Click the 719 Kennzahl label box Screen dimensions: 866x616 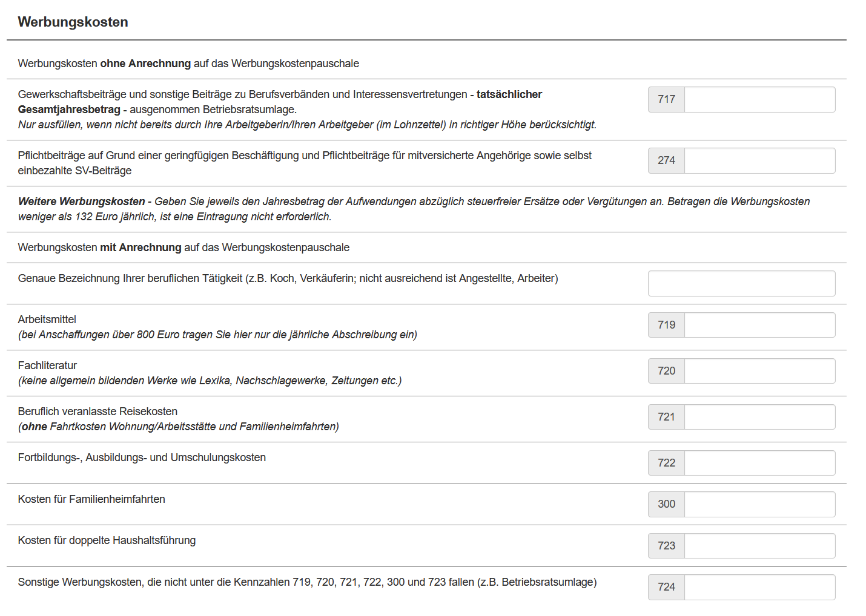coord(666,325)
